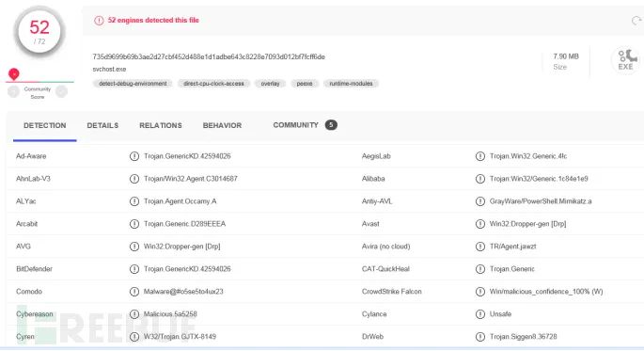Click the warning icon in Cylance row
The height and width of the screenshot is (351, 644).
click(480, 314)
